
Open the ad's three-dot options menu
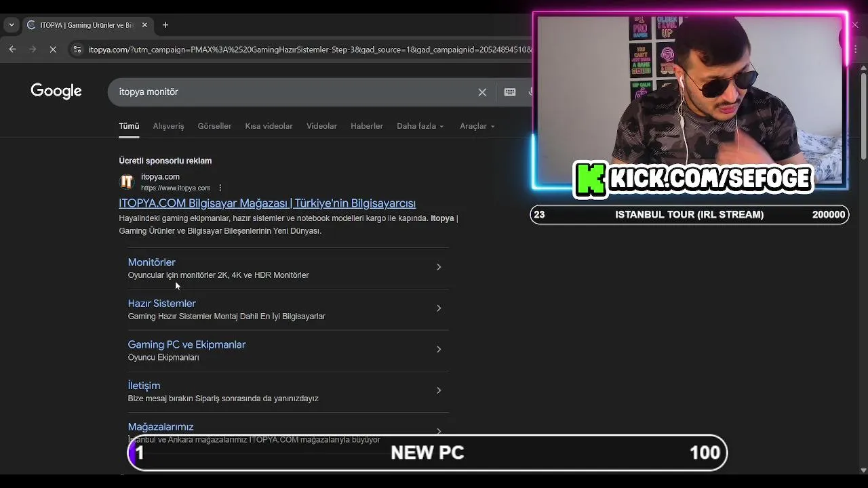220,188
